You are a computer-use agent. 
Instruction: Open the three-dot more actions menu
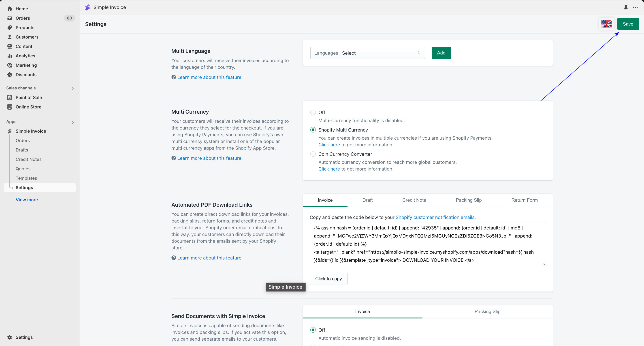[x=635, y=7]
